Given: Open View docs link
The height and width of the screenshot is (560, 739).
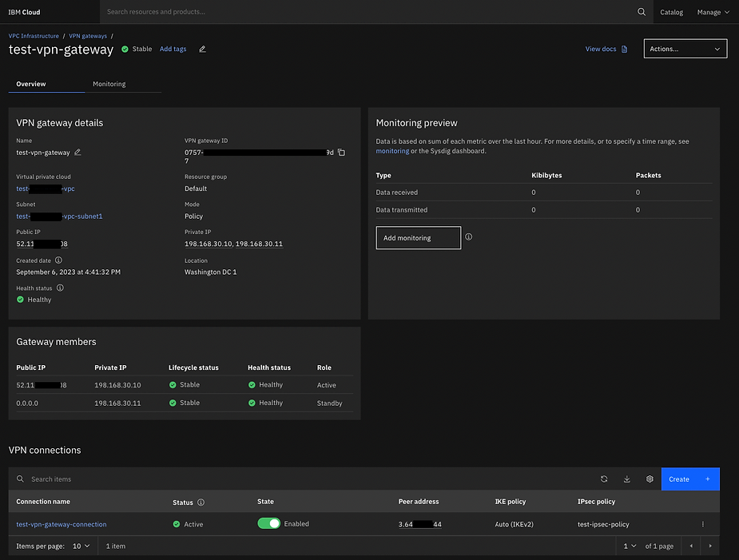Looking at the screenshot, I should (x=601, y=49).
